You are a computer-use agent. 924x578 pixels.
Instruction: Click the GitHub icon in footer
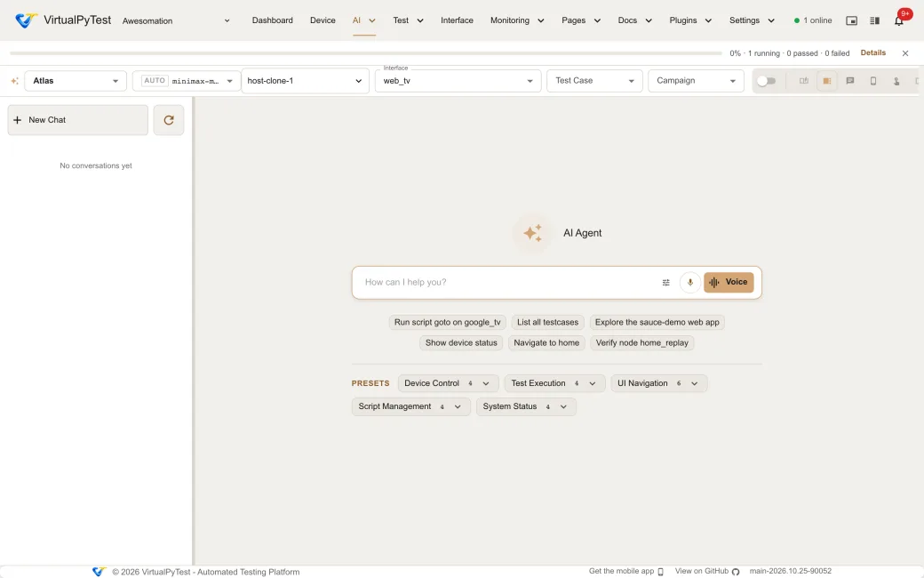click(x=736, y=572)
